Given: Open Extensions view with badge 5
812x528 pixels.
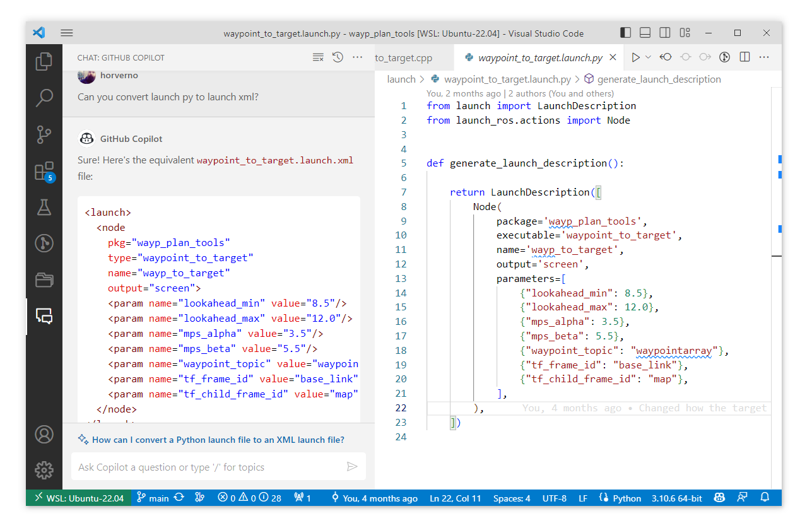Looking at the screenshot, I should click(x=44, y=171).
